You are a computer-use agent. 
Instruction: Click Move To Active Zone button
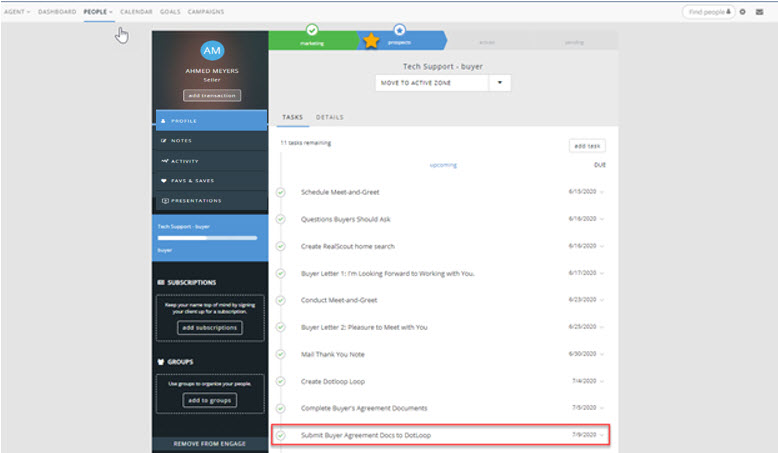432,83
